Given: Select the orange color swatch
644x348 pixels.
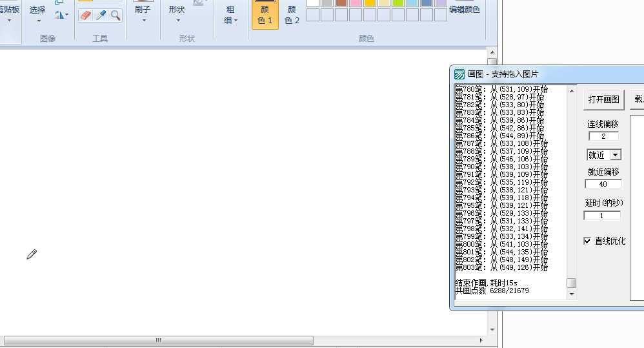Looking at the screenshot, I should click(370, 3).
